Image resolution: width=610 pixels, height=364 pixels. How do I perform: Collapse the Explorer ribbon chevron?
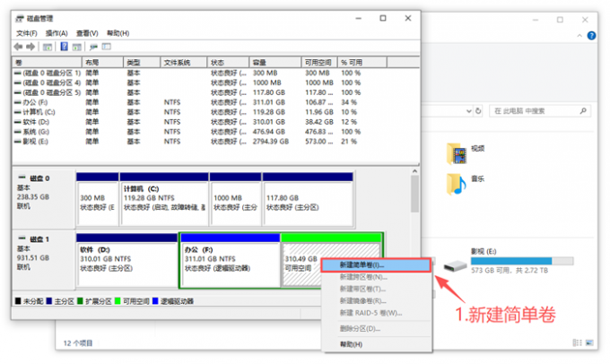pyautogui.click(x=579, y=36)
